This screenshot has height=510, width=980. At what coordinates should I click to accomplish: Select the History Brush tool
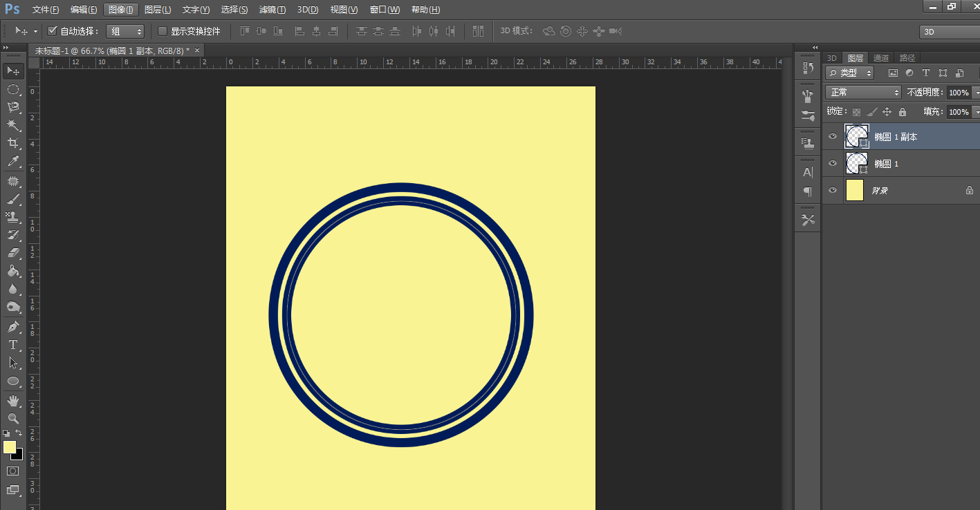[x=12, y=235]
